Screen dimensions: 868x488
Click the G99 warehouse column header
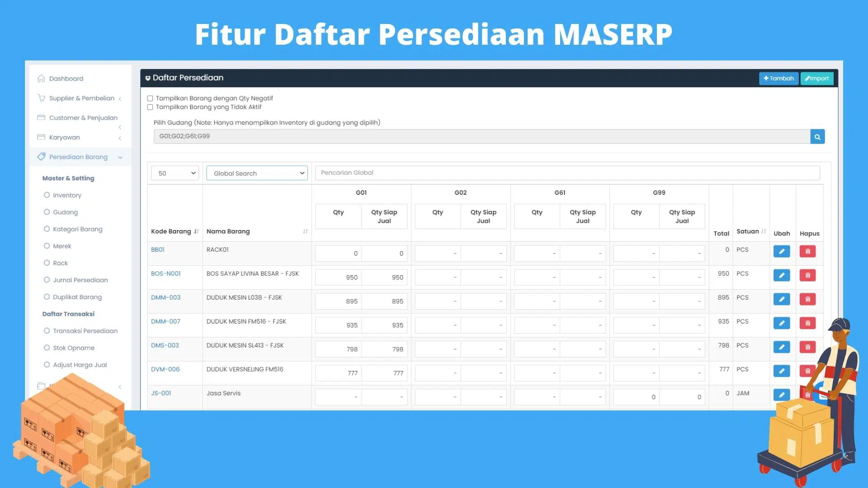659,192
